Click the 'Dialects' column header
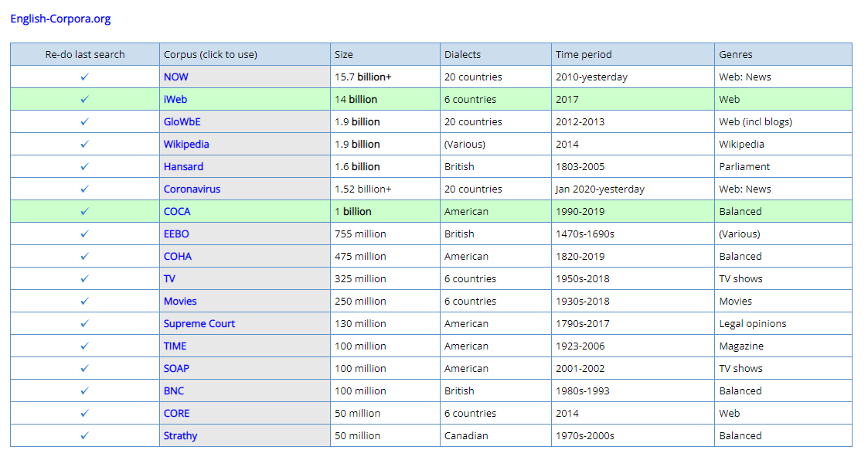868x457 pixels. (496, 54)
